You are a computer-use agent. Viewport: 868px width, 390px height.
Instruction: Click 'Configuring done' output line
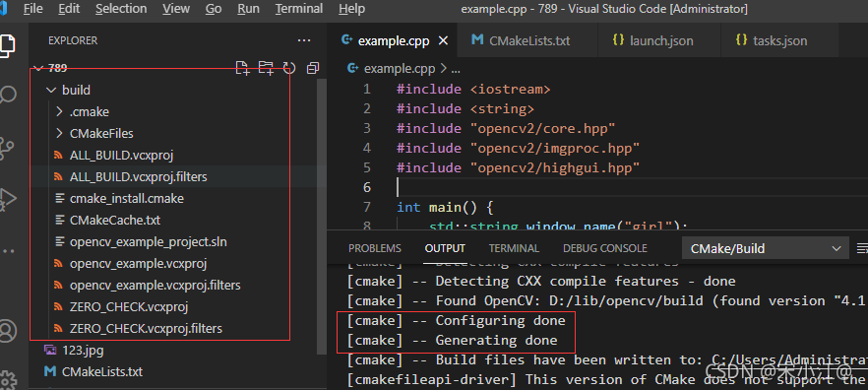click(457, 320)
